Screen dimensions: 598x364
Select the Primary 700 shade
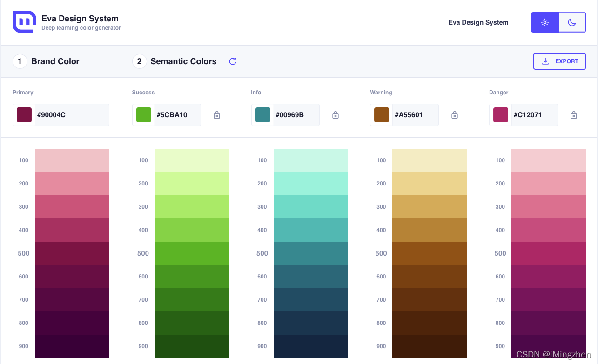[x=72, y=300]
